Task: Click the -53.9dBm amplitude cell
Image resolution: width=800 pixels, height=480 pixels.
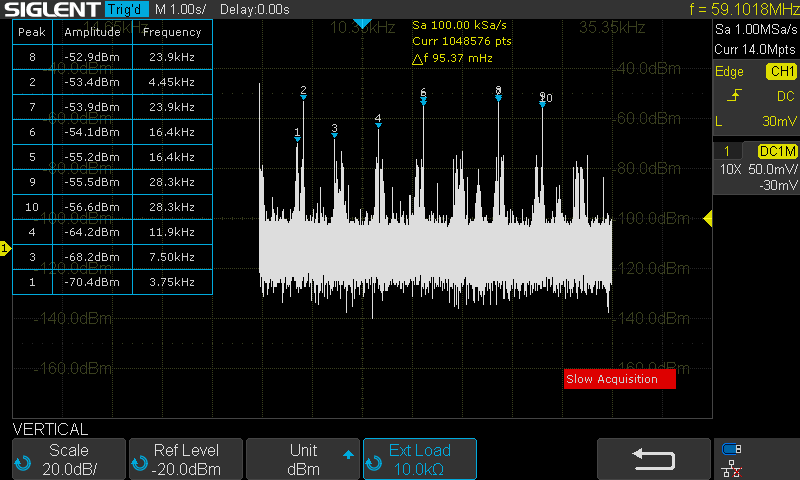Action: tap(92, 107)
